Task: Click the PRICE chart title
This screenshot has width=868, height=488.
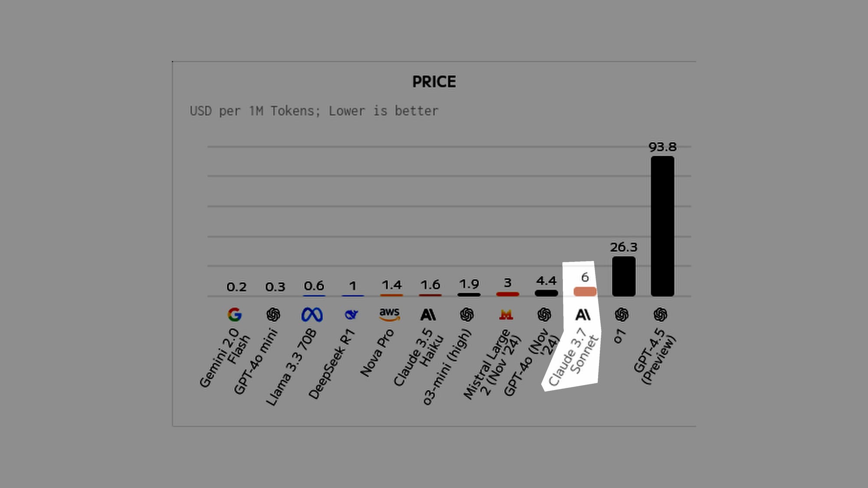Action: pyautogui.click(x=434, y=82)
